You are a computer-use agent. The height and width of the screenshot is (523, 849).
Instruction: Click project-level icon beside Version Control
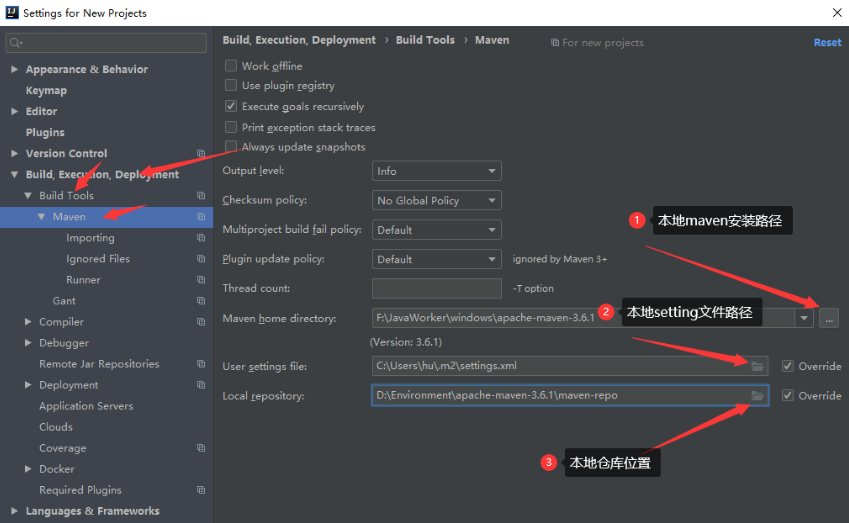coord(201,153)
